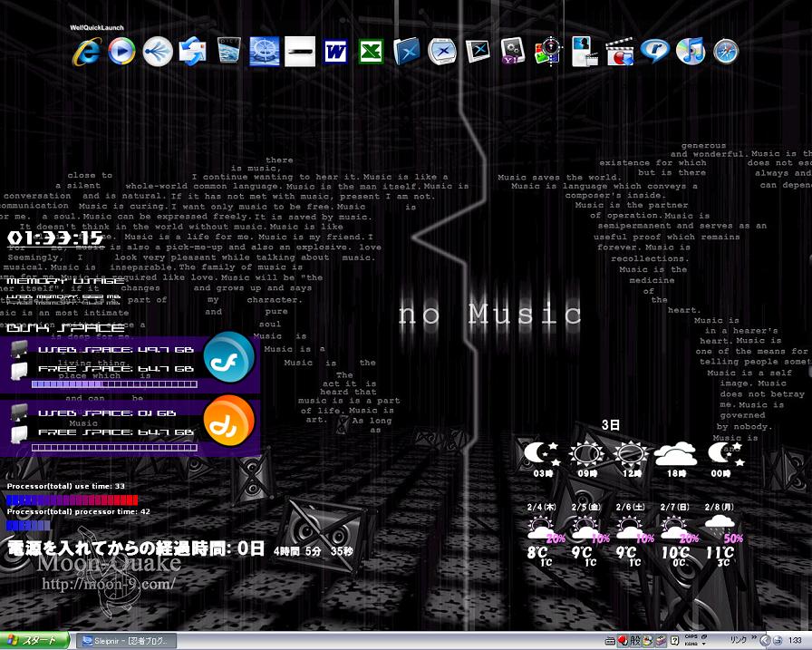Click the red IME icon in the language bar
The width and height of the screenshot is (812, 650).
coord(623,641)
